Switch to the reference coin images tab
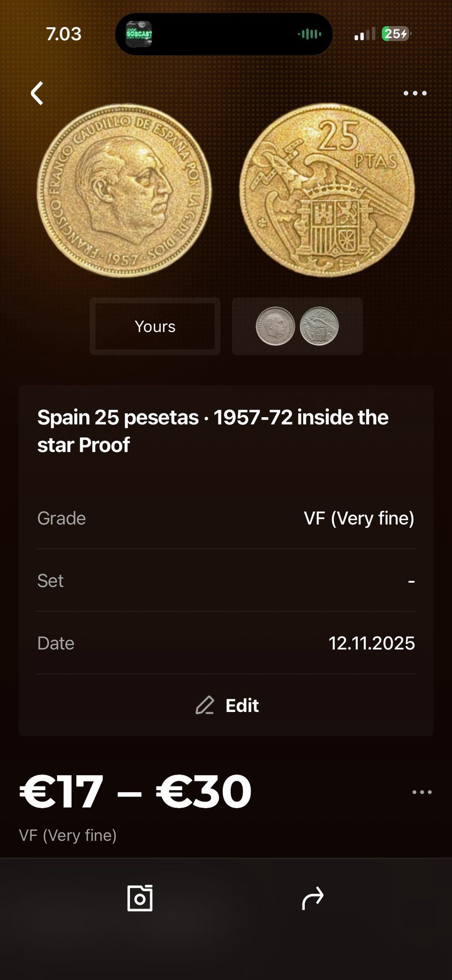Viewport: 452px width, 980px height. (x=297, y=326)
